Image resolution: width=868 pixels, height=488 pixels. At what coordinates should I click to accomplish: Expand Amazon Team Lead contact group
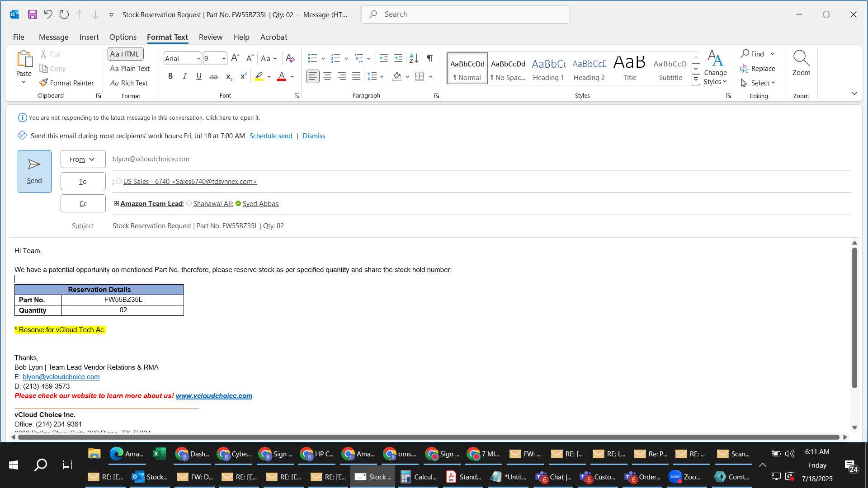[116, 203]
